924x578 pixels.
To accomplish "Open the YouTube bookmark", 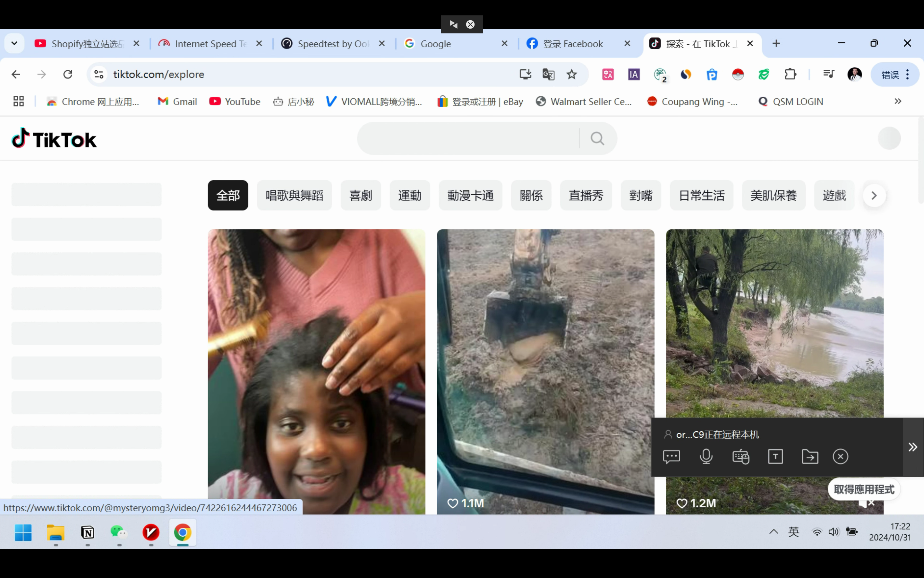I will (x=235, y=101).
